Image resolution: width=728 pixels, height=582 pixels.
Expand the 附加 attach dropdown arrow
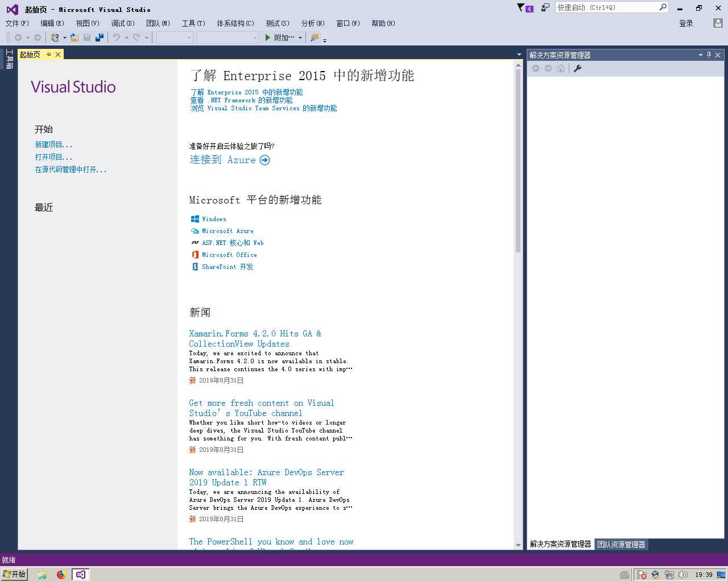click(300, 38)
